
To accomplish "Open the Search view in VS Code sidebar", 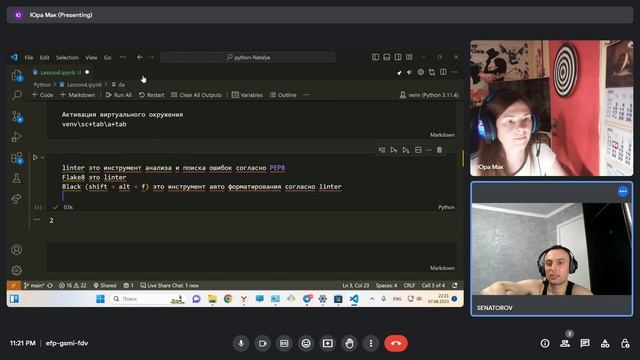I will (x=16, y=95).
